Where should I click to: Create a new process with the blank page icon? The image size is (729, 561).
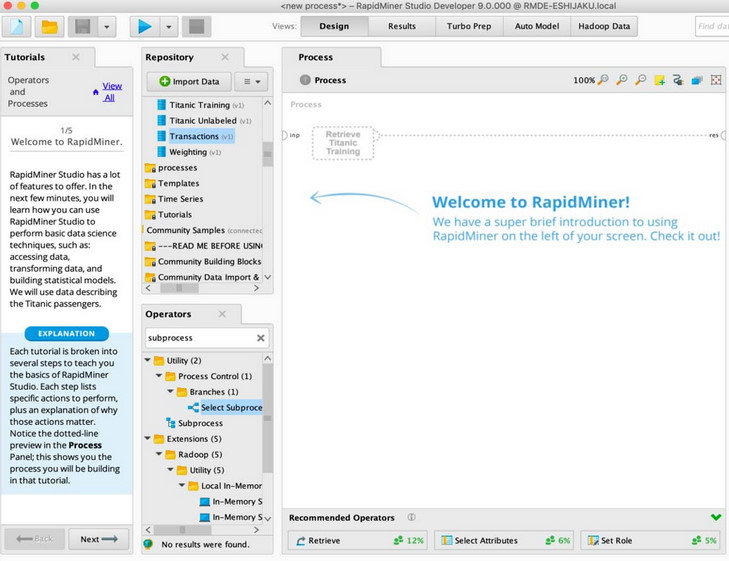17,26
